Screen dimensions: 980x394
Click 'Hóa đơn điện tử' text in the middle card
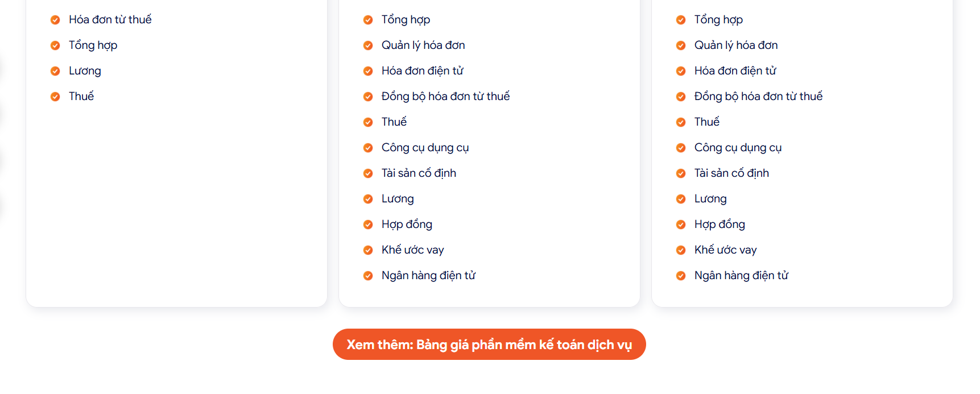[x=423, y=70]
